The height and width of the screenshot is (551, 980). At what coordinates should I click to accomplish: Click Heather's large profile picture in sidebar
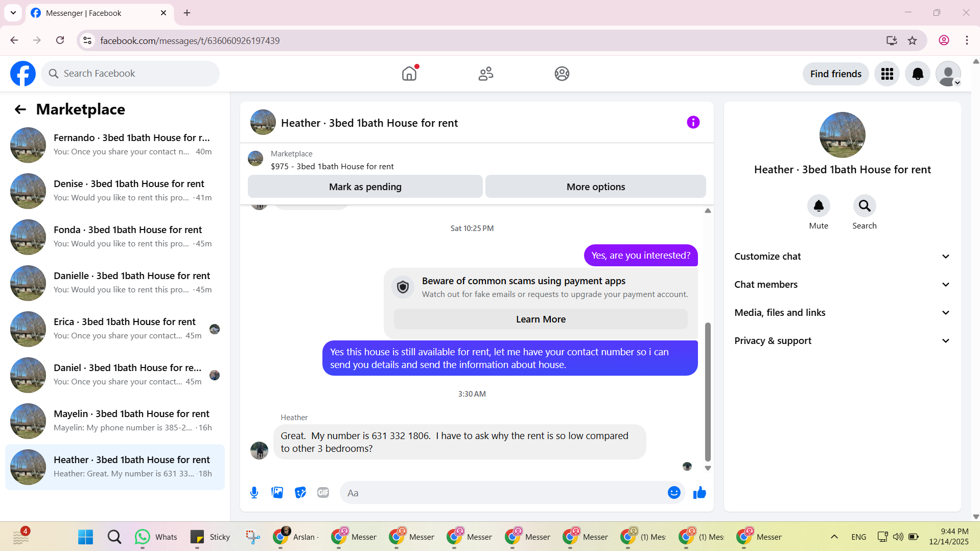[x=842, y=135]
